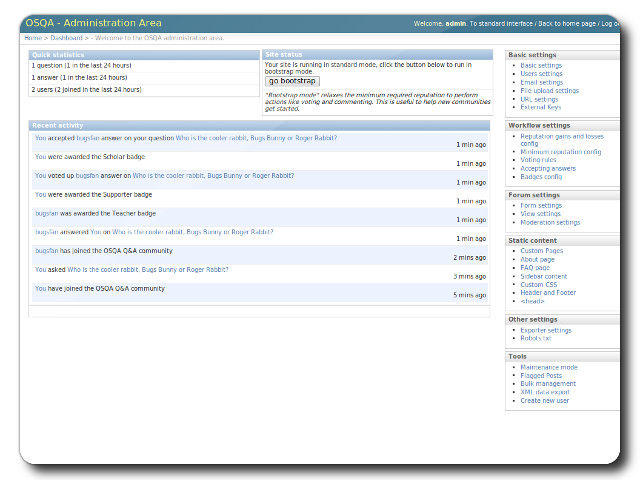This screenshot has height=480, width=640.
Task: Enable Maintenance mode from Tools
Action: [x=549, y=368]
